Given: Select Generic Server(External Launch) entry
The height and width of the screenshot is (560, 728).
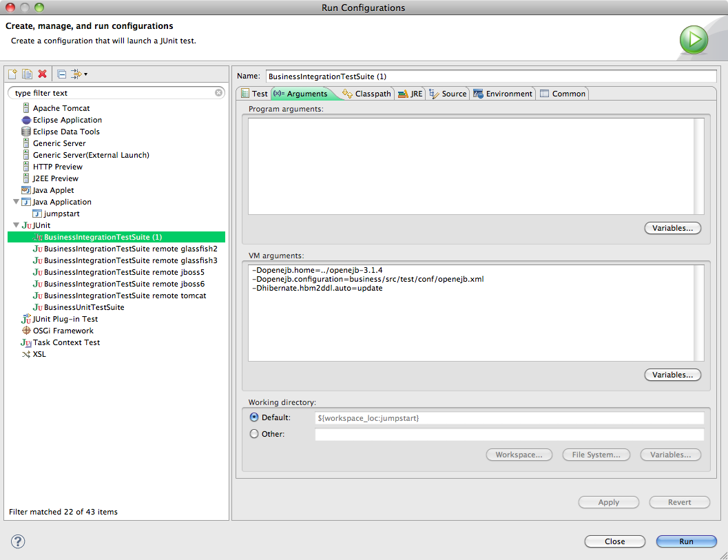Looking at the screenshot, I should [x=91, y=155].
